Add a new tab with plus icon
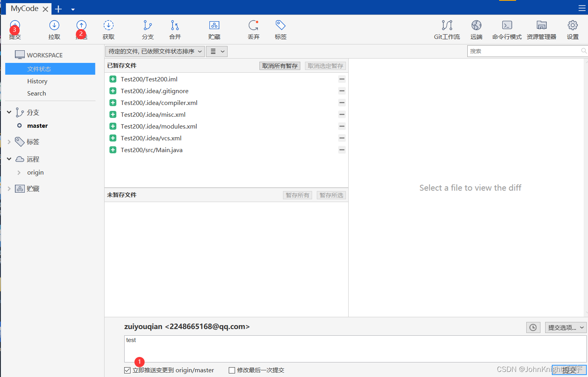Viewport: 588px width, 377px height. click(x=59, y=9)
